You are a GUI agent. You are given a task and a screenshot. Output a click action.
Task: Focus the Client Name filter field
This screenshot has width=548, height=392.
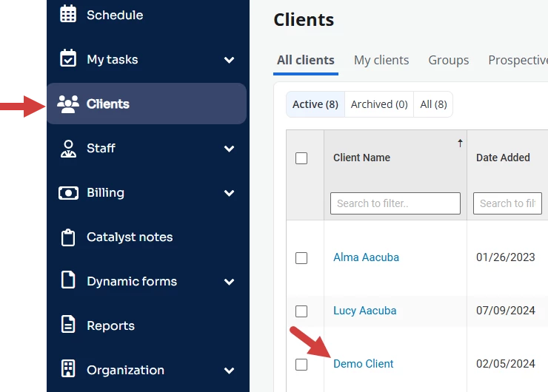[x=395, y=203]
